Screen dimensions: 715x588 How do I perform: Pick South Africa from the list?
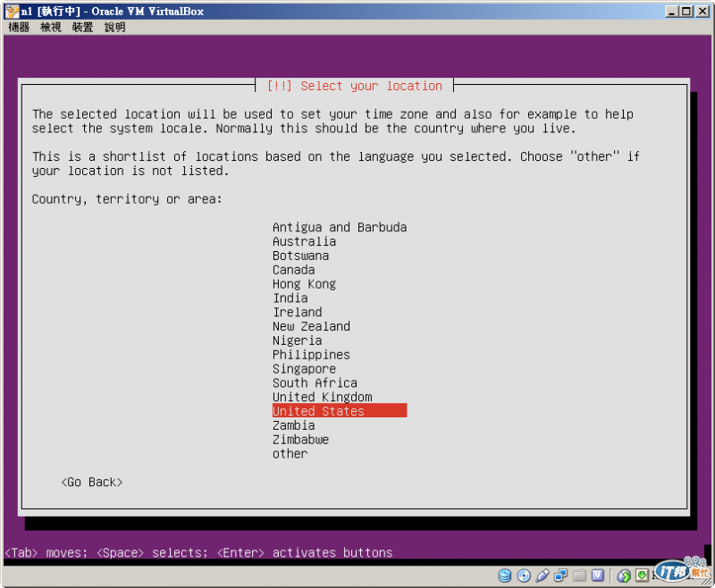click(315, 382)
